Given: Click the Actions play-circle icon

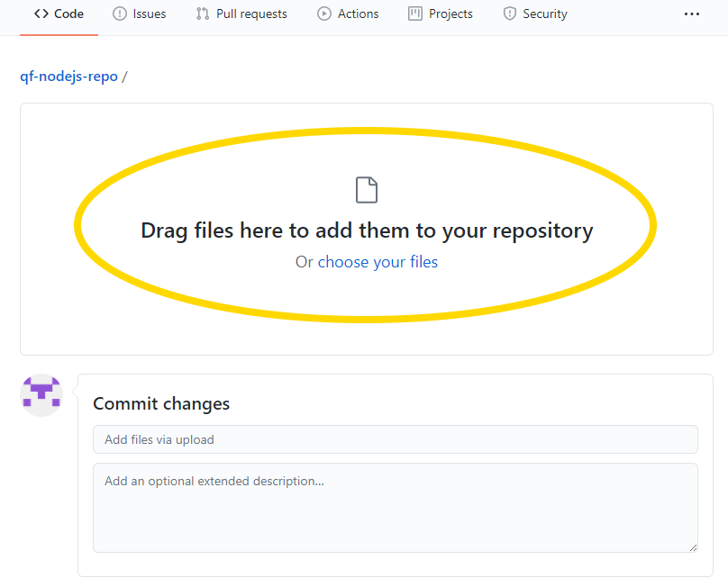Looking at the screenshot, I should tap(324, 14).
